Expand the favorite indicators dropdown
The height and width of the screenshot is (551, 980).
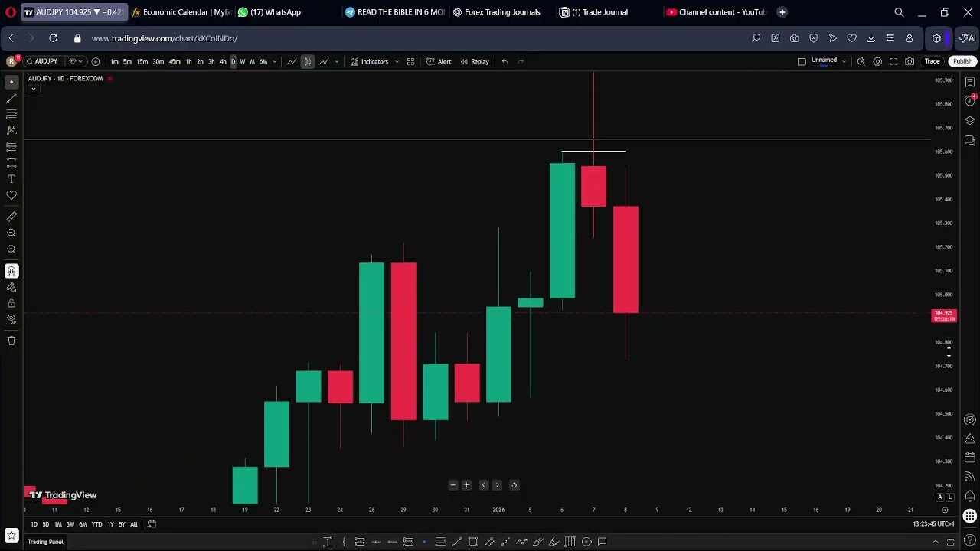[397, 61]
